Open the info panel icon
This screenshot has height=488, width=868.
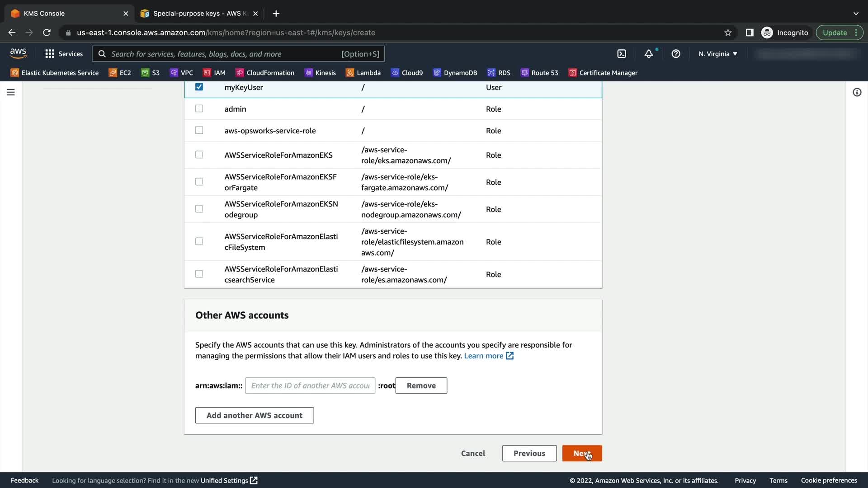pyautogui.click(x=857, y=92)
